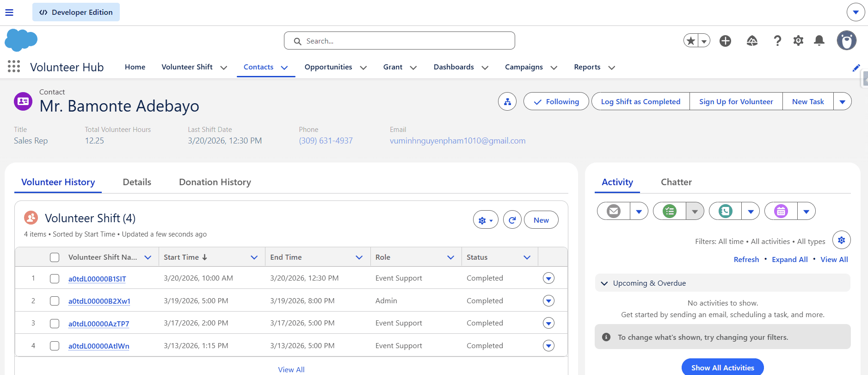Click the Developer Edition code badge
The height and width of the screenshot is (375, 868).
click(x=76, y=12)
